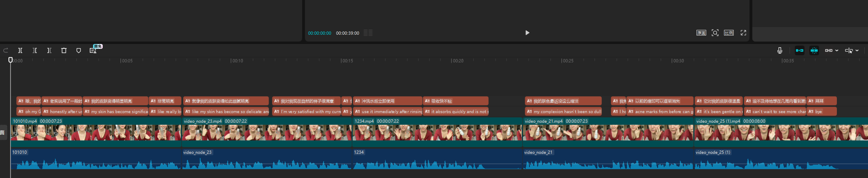Toggle the main track magnet
868x178 pixels.
800,50
